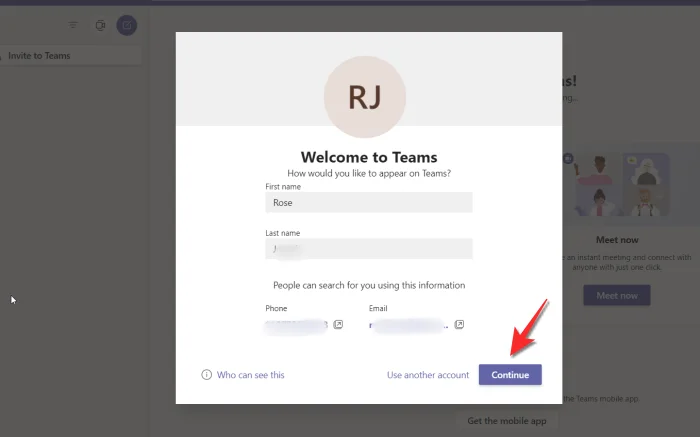This screenshot has height=437, width=700.
Task: Click the Meet now button in background
Action: 617,295
